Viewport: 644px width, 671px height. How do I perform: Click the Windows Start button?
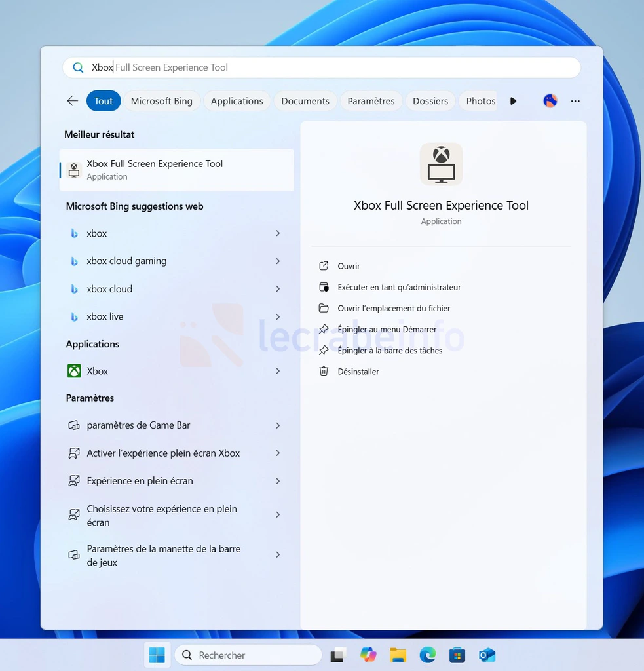coord(157,655)
